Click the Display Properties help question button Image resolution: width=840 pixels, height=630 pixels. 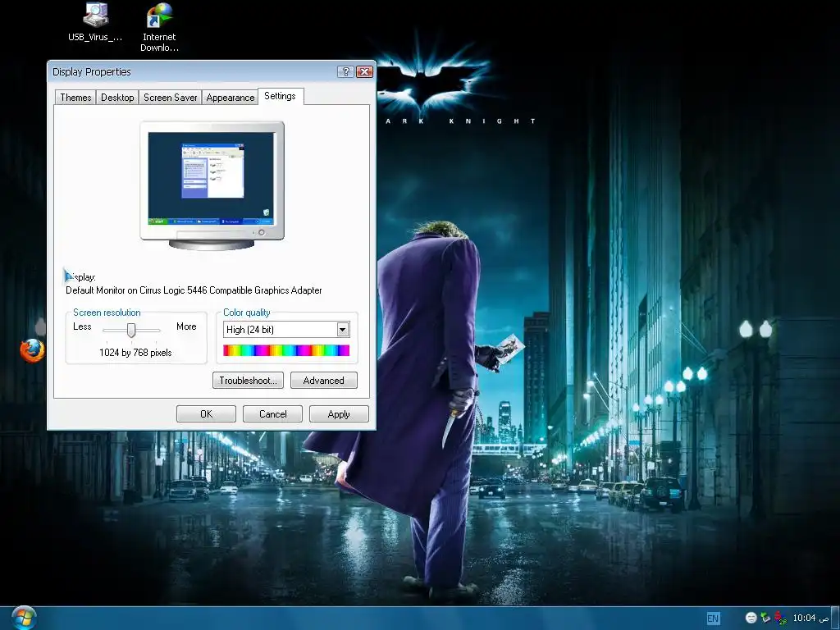(345, 72)
